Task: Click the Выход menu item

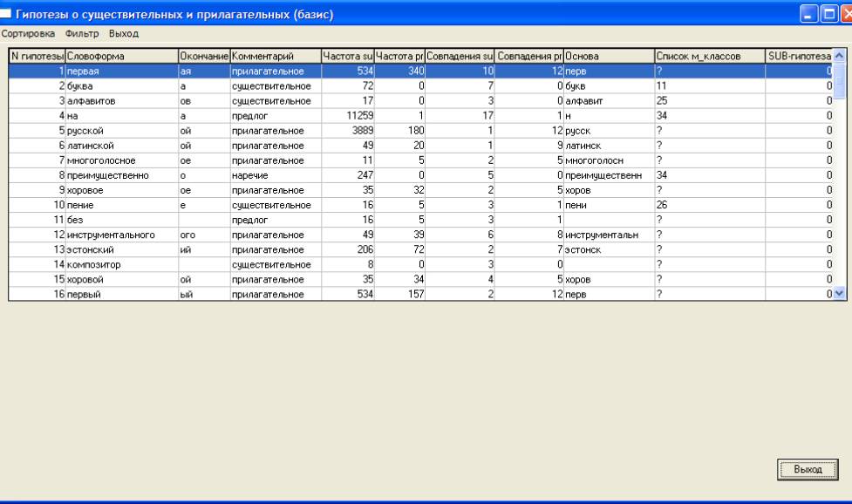Action: click(x=124, y=33)
